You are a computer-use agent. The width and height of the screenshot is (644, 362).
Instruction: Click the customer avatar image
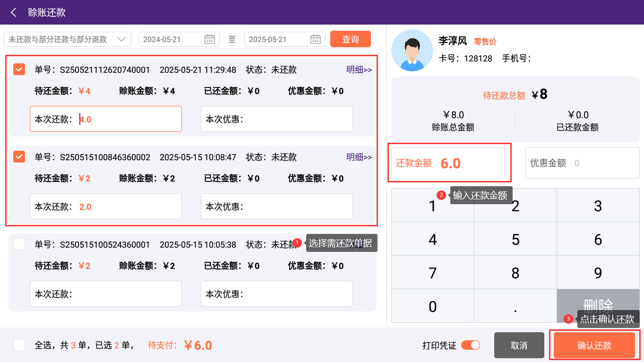[412, 51]
